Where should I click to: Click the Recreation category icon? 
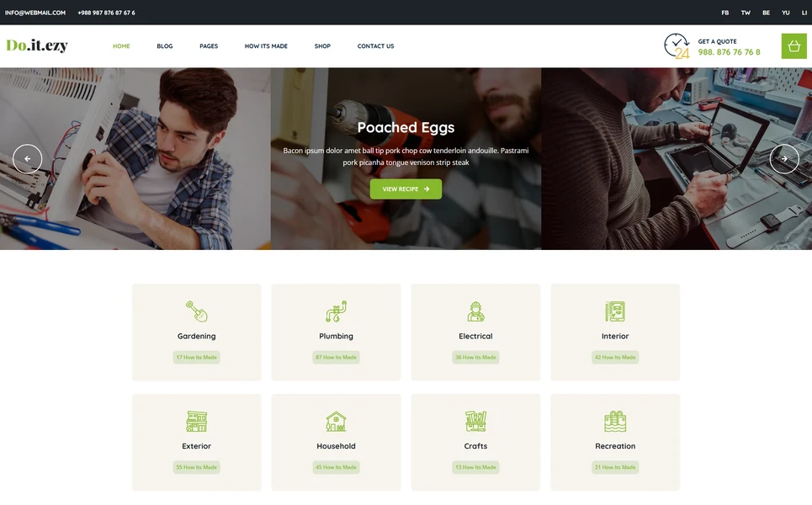615,420
